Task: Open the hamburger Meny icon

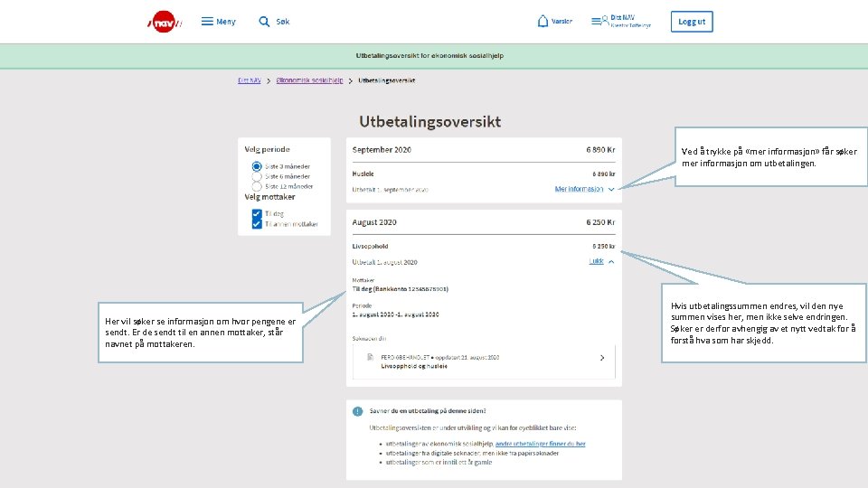Action: pyautogui.click(x=207, y=21)
